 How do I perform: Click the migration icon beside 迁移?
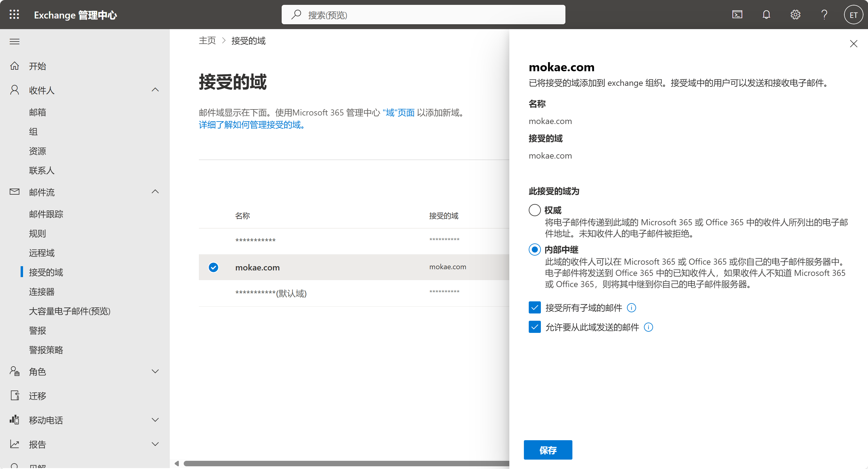coord(15,396)
